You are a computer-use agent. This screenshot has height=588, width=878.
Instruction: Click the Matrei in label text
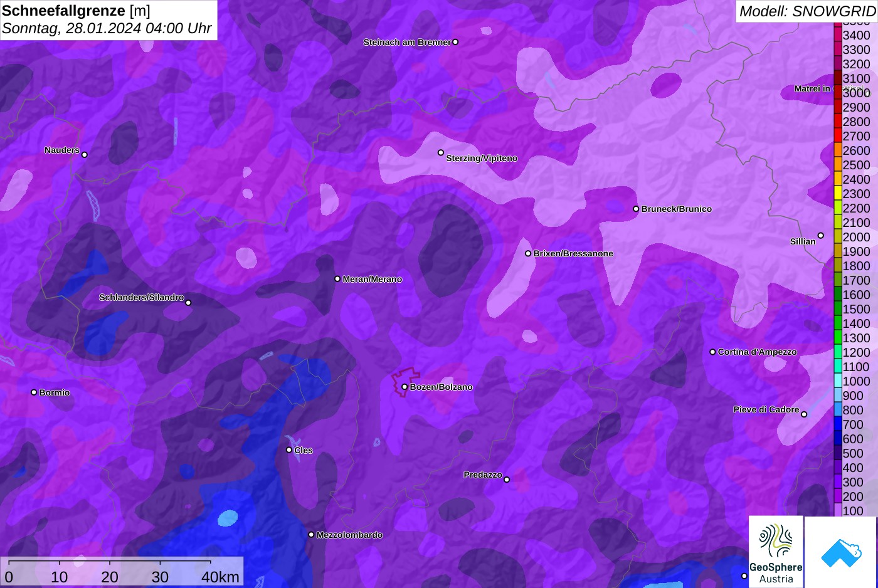[x=813, y=88]
